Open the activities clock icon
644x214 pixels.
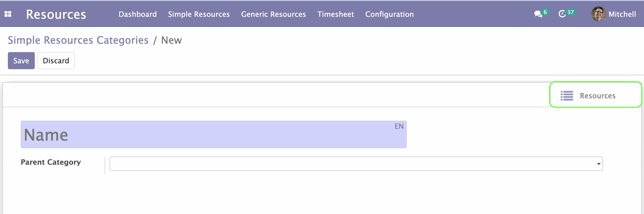click(562, 14)
